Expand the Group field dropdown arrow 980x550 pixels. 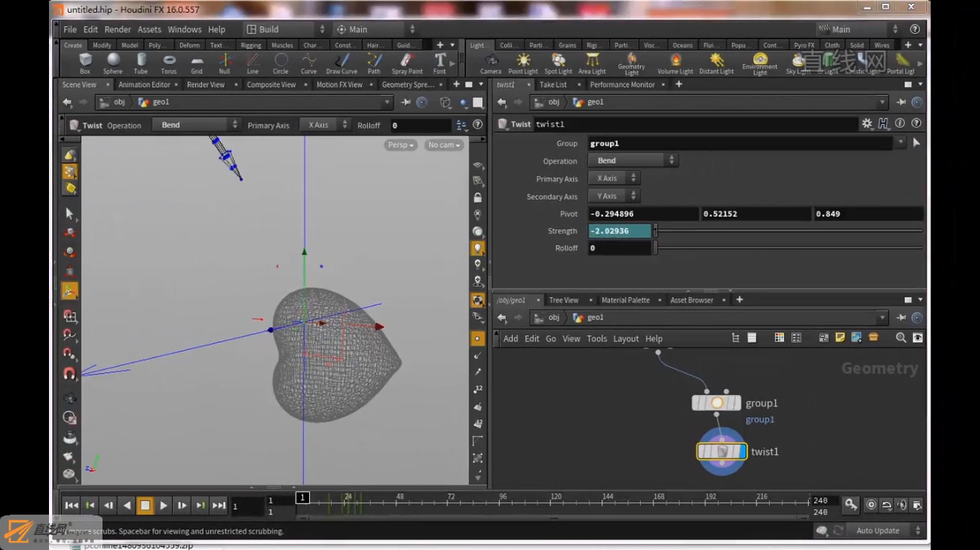click(x=900, y=142)
